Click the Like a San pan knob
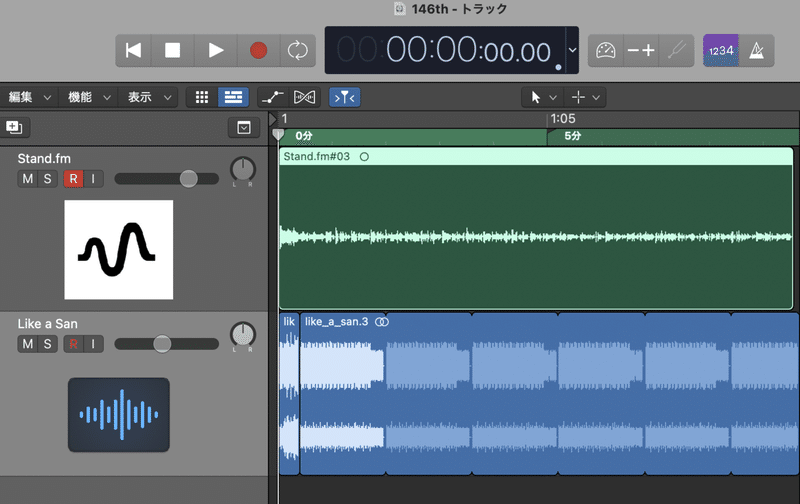This screenshot has height=504, width=800. pyautogui.click(x=243, y=335)
